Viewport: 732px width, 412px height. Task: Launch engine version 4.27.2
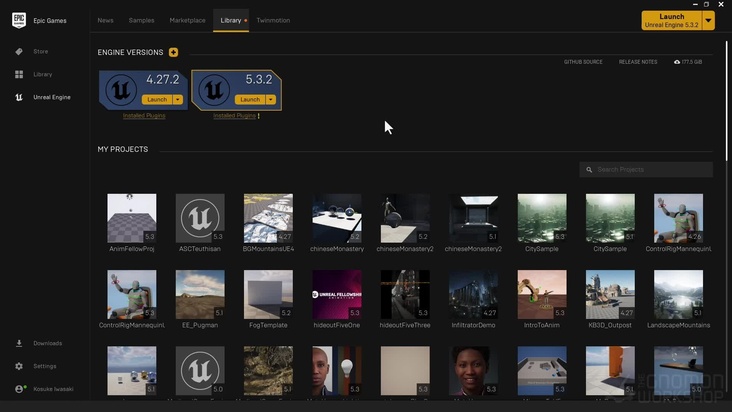pos(157,99)
